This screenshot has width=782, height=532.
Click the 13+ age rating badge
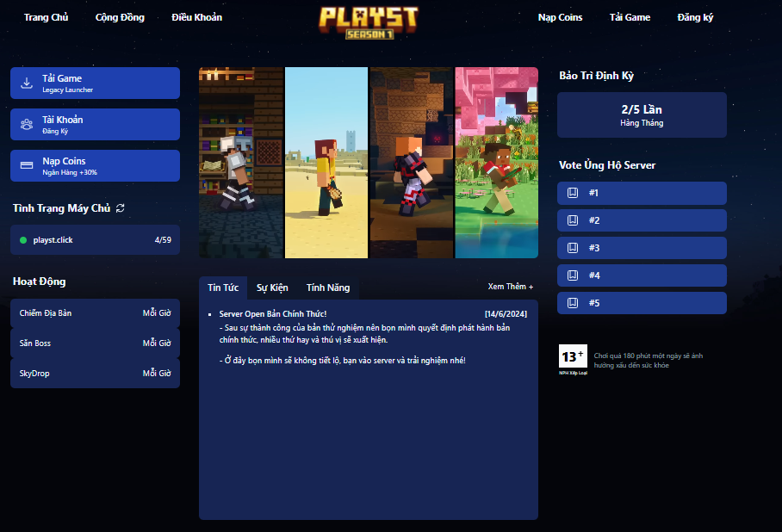(x=573, y=359)
